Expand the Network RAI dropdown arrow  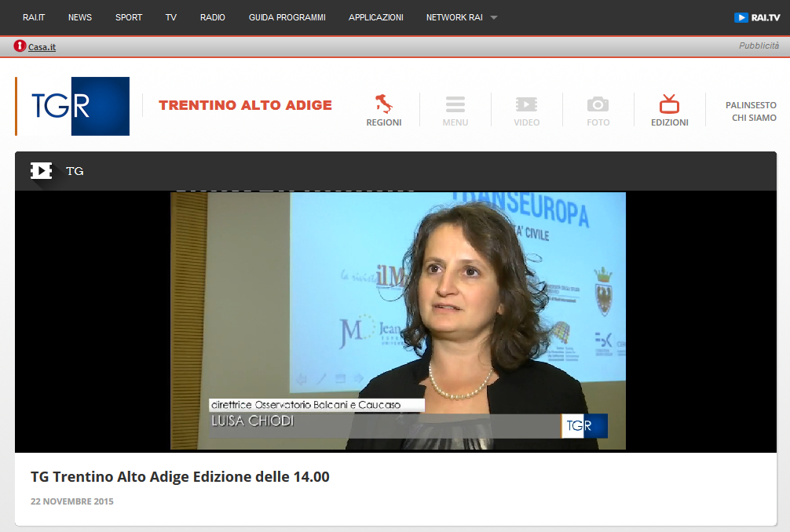(494, 17)
